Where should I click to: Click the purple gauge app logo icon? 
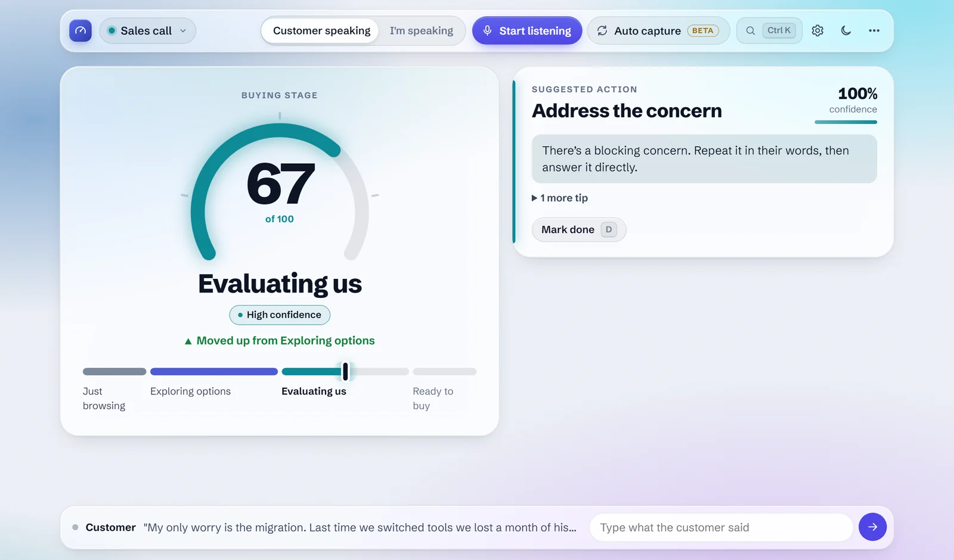point(80,30)
